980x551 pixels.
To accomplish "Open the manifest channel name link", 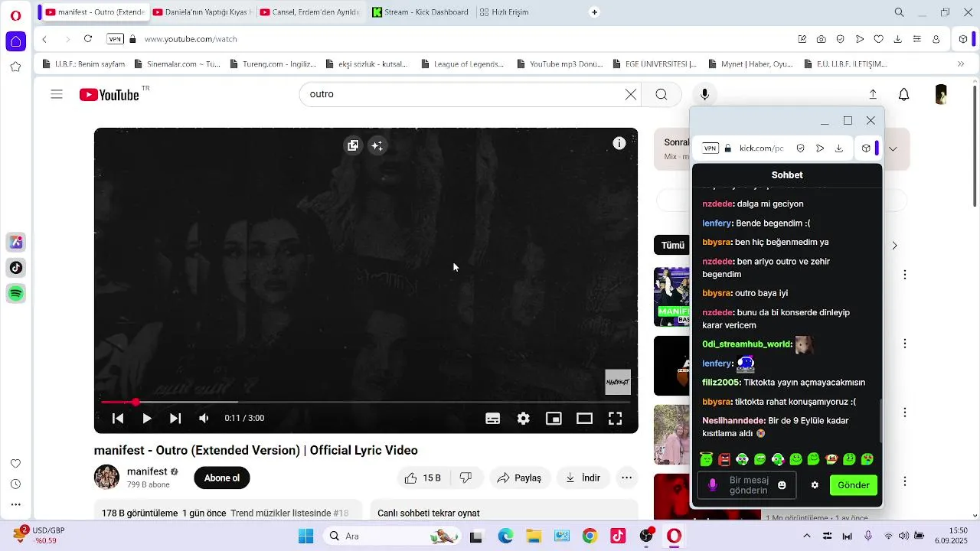I will click(x=147, y=471).
